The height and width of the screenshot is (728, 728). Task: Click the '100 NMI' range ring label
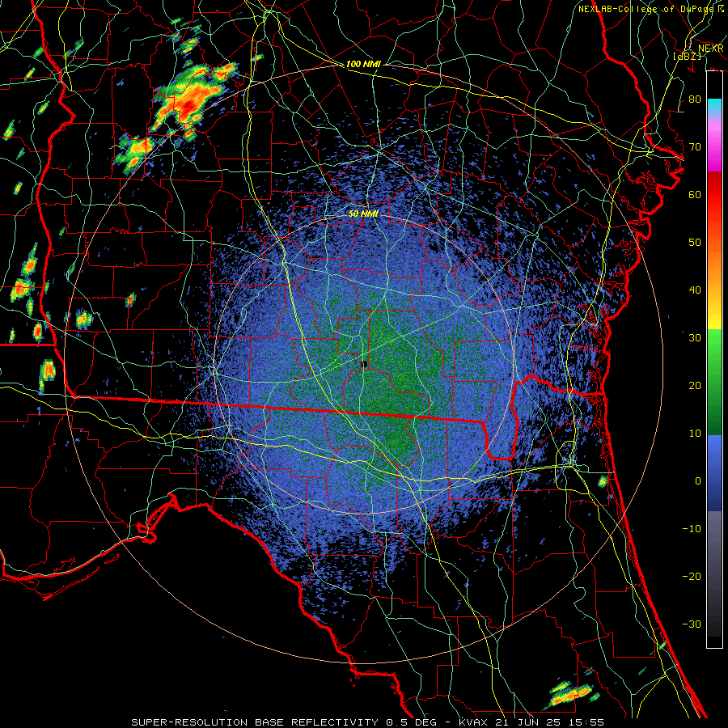coord(363,64)
